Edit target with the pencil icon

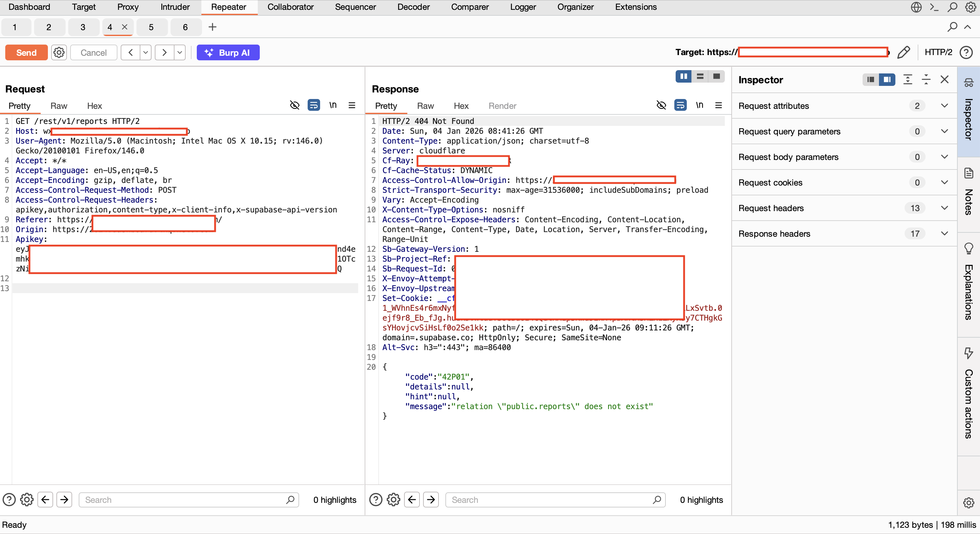coord(904,52)
